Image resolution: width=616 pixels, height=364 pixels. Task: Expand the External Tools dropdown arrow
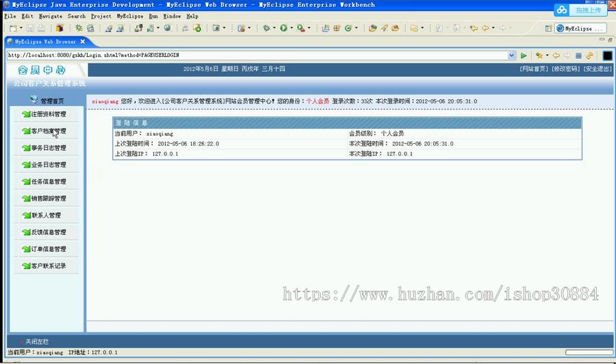click(x=309, y=28)
